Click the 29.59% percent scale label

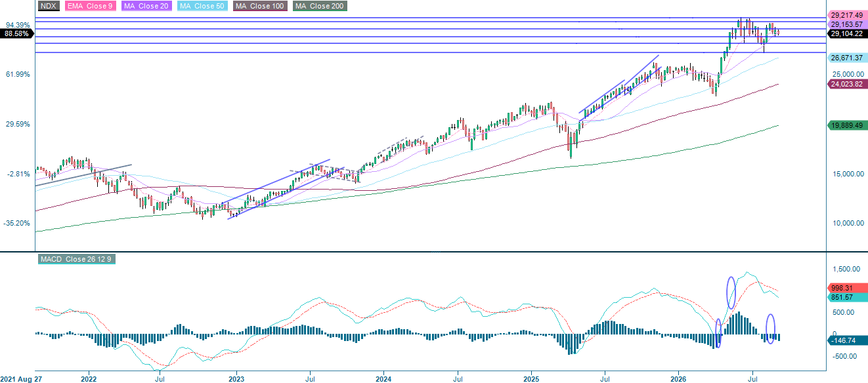18,124
